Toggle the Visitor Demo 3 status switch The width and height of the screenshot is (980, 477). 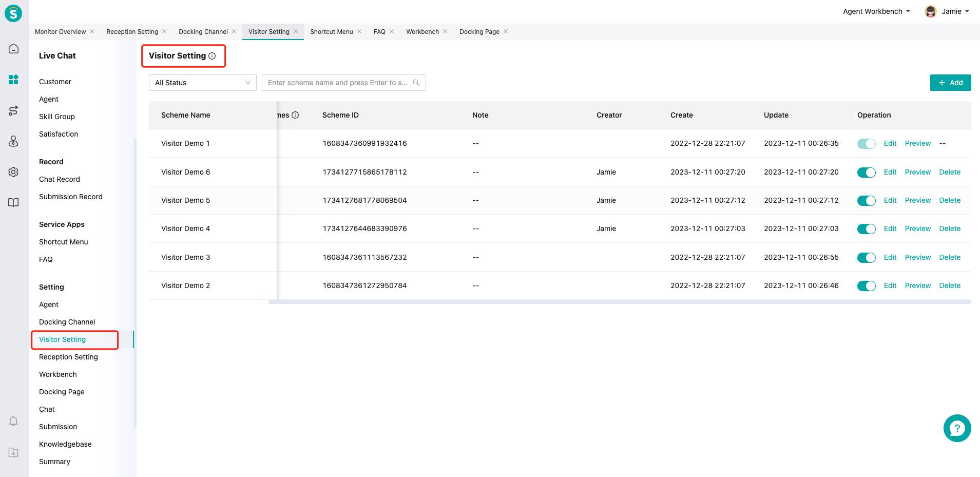coord(867,258)
